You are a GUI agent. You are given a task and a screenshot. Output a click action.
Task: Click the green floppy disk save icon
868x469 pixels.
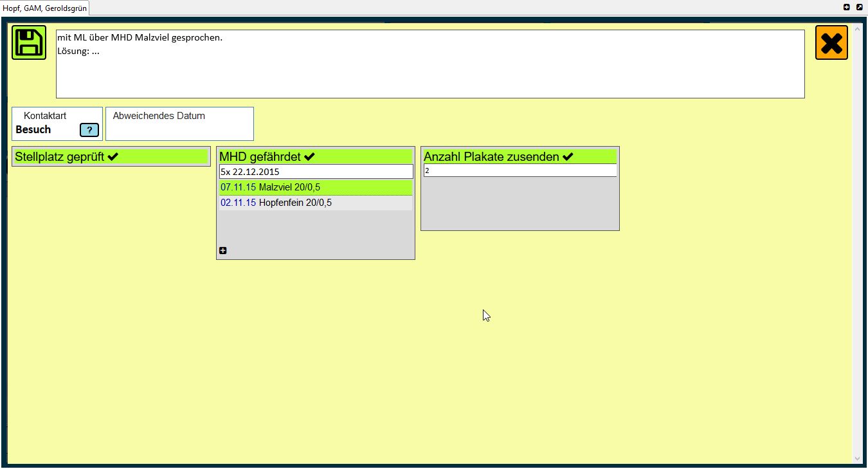[x=29, y=43]
